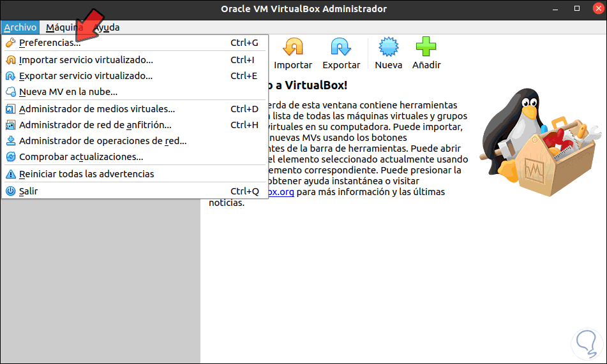Maximize the VirtualBox window
Screen dimensions: 607x364
pyautogui.click(x=577, y=8)
